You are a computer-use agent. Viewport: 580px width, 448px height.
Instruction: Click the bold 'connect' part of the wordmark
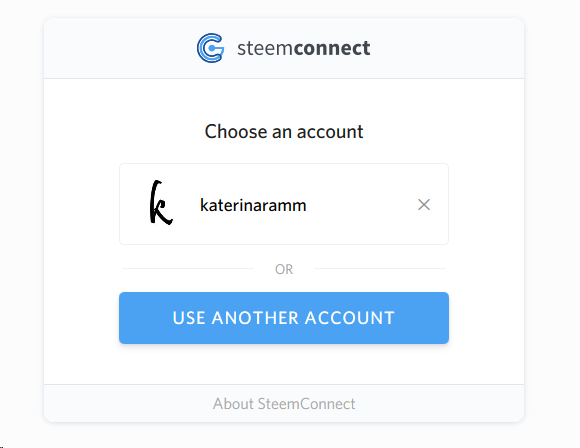coord(332,48)
